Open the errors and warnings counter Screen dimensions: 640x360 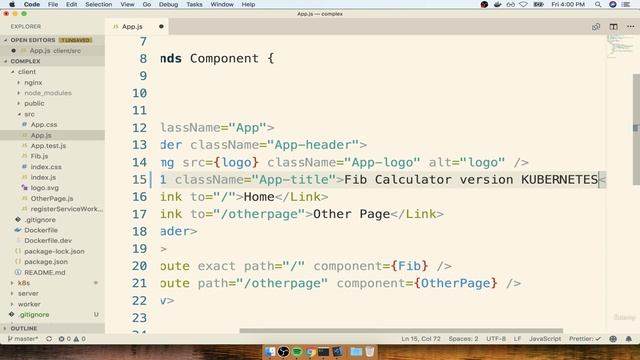pos(72,339)
